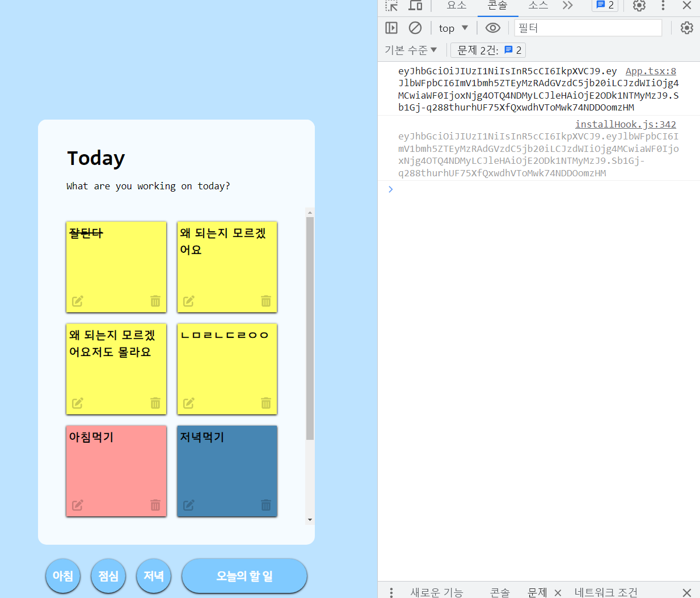The height and width of the screenshot is (598, 700).
Task: Edit the '왜 되는지 모르겠어요' note
Action: pyautogui.click(x=189, y=301)
